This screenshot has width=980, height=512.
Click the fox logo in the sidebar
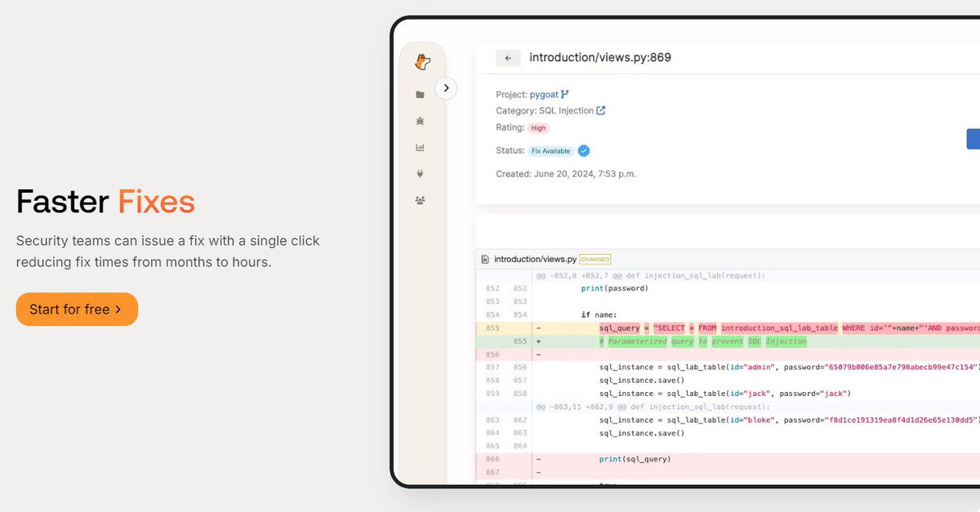coord(421,62)
